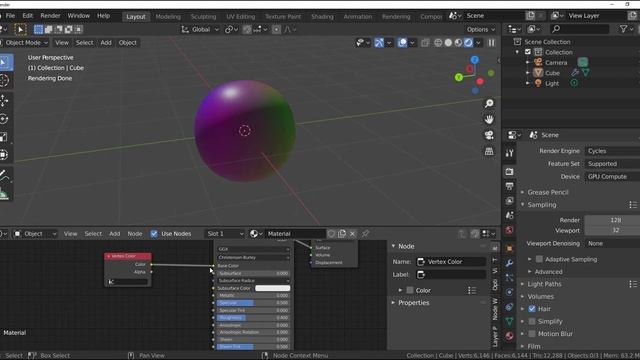Open the Viewport Denoising None dropdown

[x=612, y=243]
